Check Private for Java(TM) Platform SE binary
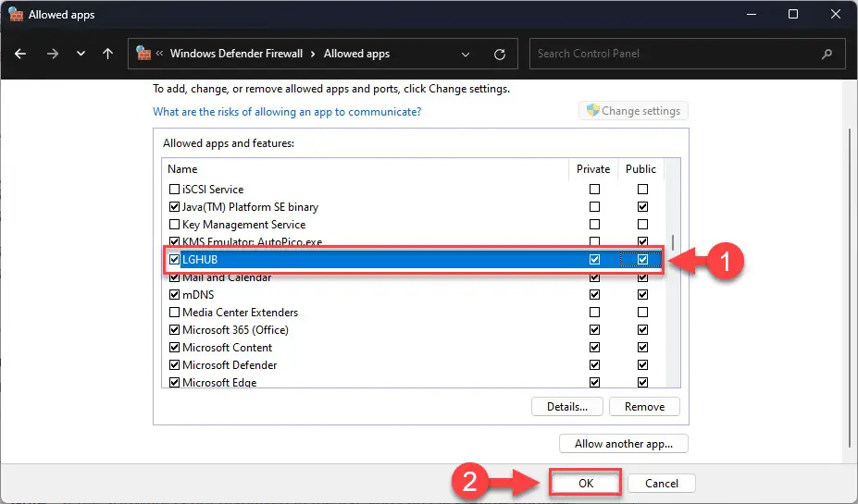The image size is (858, 504). [x=594, y=206]
